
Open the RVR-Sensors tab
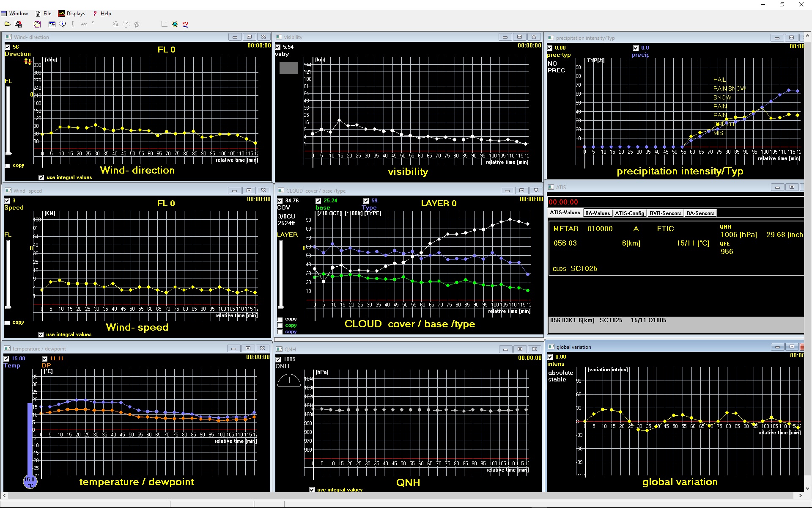(x=665, y=213)
